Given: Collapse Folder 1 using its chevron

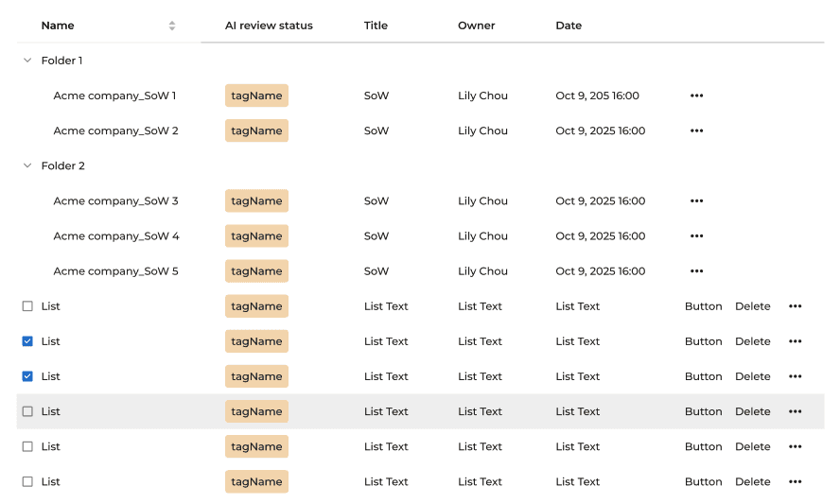Looking at the screenshot, I should click(26, 61).
